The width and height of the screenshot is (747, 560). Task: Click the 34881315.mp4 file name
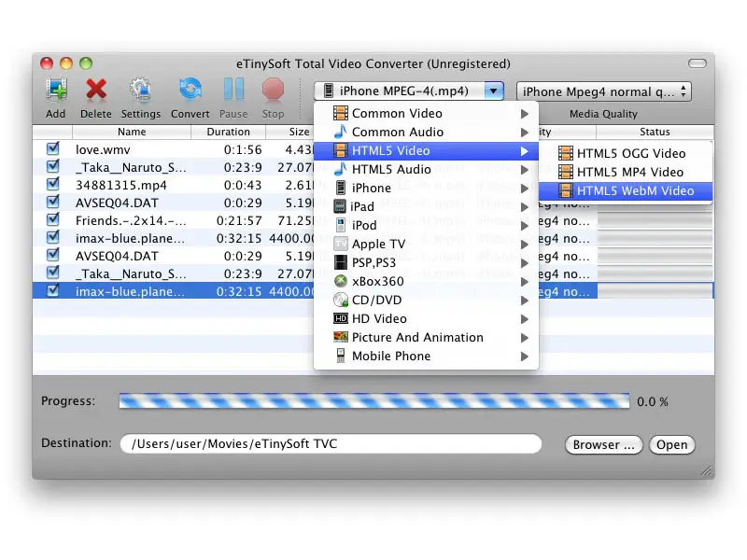coord(121,185)
